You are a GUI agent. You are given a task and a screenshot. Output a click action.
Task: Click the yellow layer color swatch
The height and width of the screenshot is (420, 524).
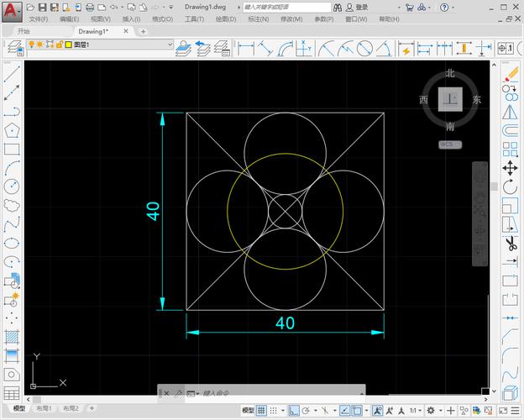[x=68, y=45]
